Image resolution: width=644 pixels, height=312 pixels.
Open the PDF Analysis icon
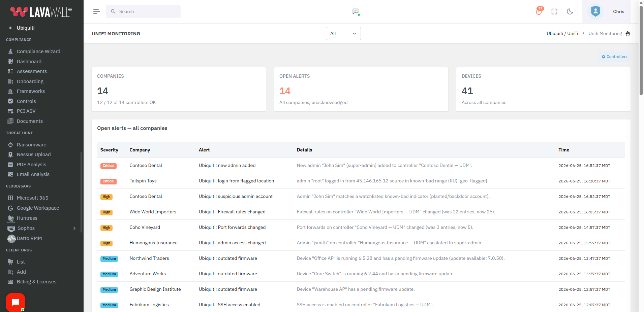point(10,165)
